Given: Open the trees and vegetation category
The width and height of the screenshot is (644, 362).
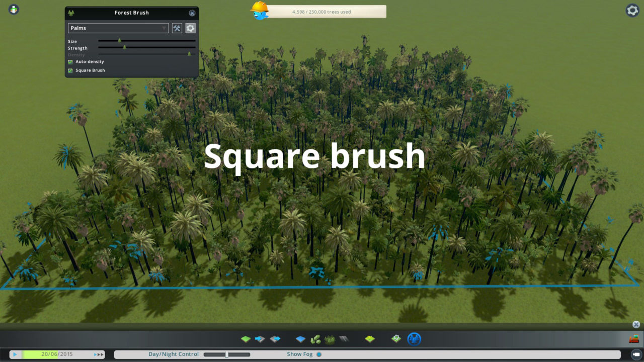Looking at the screenshot, I should click(x=330, y=339).
